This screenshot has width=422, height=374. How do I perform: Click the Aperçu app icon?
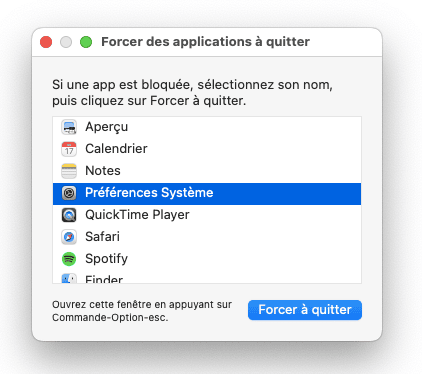click(69, 127)
